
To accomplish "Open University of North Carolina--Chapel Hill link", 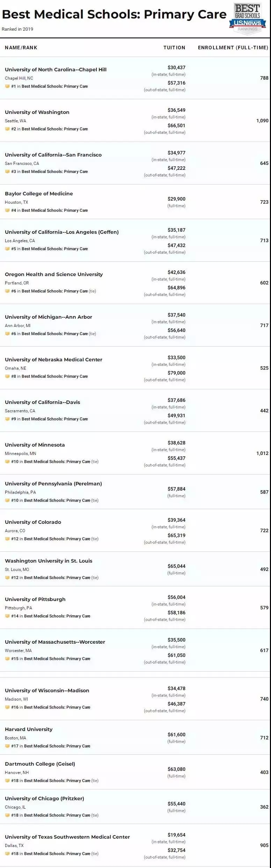I will click(x=56, y=70).
